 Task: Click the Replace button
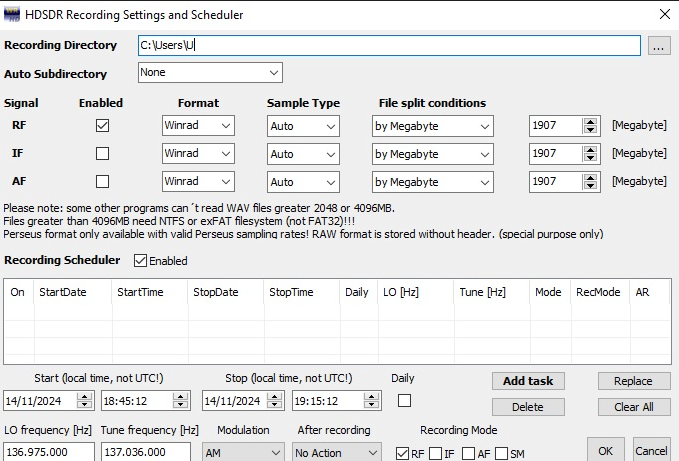point(634,381)
